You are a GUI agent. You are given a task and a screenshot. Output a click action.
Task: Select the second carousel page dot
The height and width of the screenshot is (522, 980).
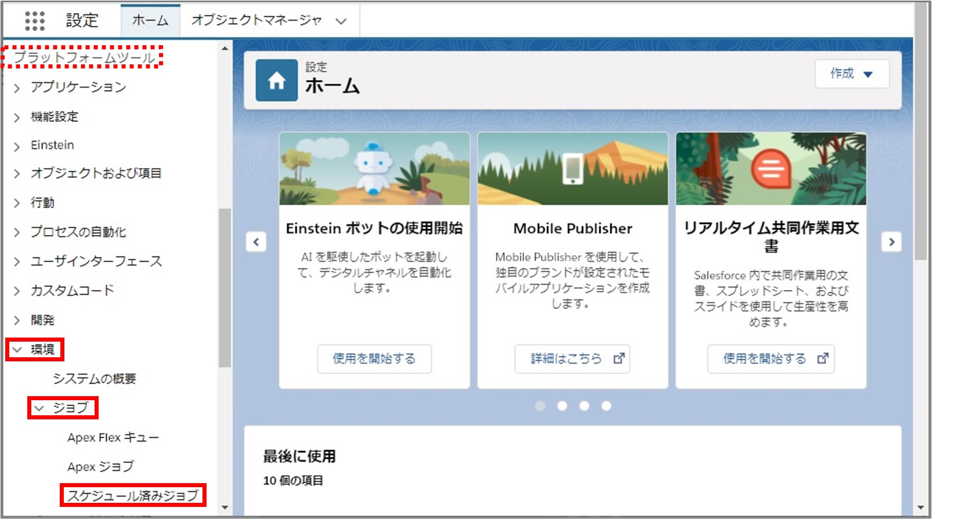coord(562,406)
